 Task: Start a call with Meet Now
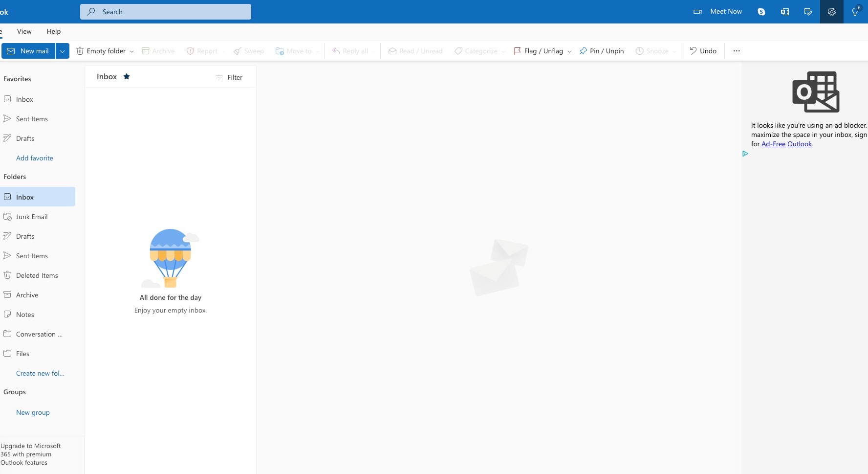pos(717,12)
